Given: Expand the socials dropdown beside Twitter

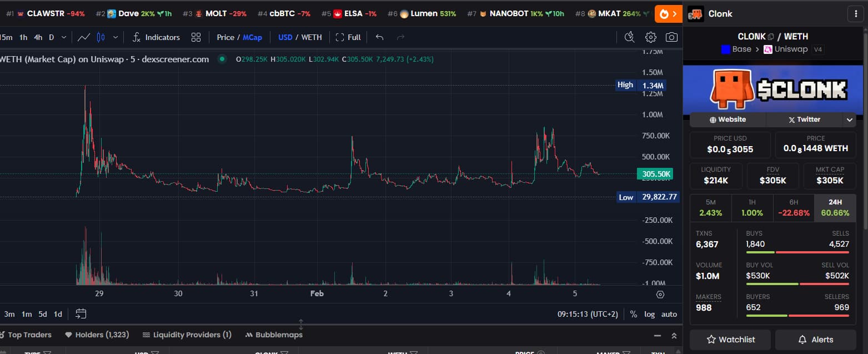Looking at the screenshot, I should (x=849, y=119).
